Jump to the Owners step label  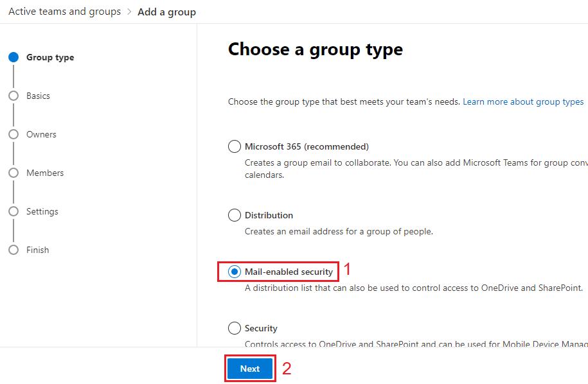click(41, 134)
